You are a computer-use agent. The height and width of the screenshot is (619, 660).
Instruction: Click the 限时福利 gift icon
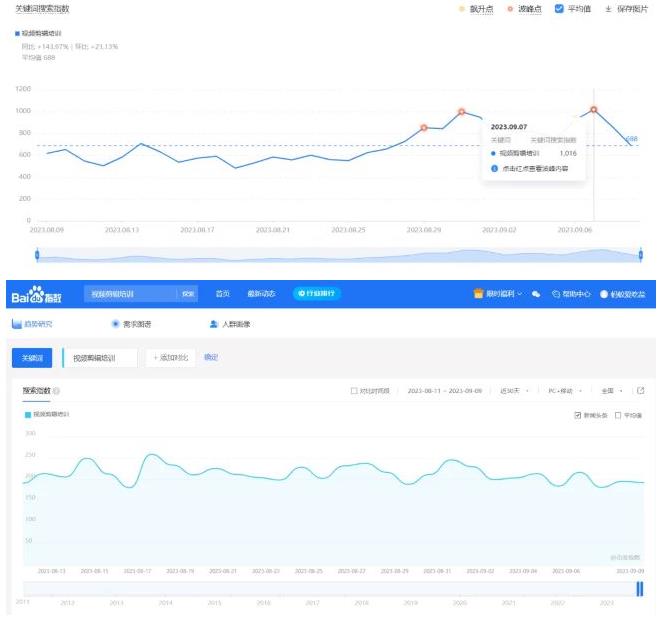click(x=479, y=294)
